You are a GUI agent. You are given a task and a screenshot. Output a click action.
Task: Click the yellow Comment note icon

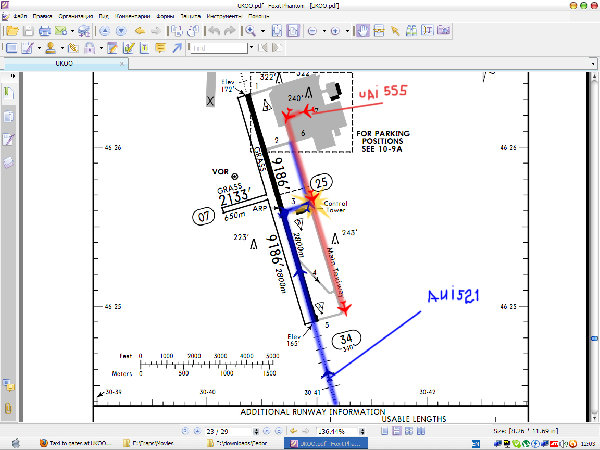[161, 48]
